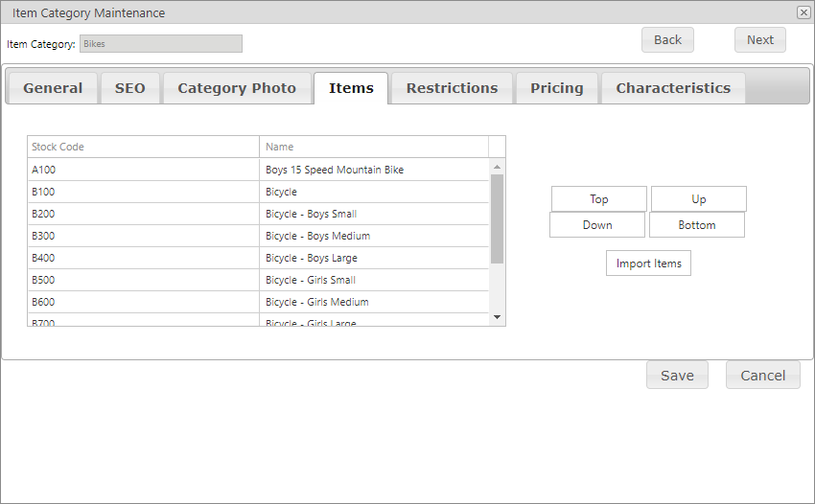Click the Import Items button
The height and width of the screenshot is (504, 815).
(x=649, y=263)
